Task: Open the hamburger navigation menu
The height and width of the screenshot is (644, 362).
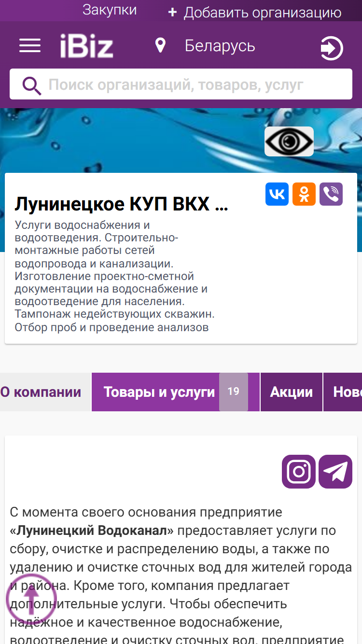Action: (x=30, y=46)
